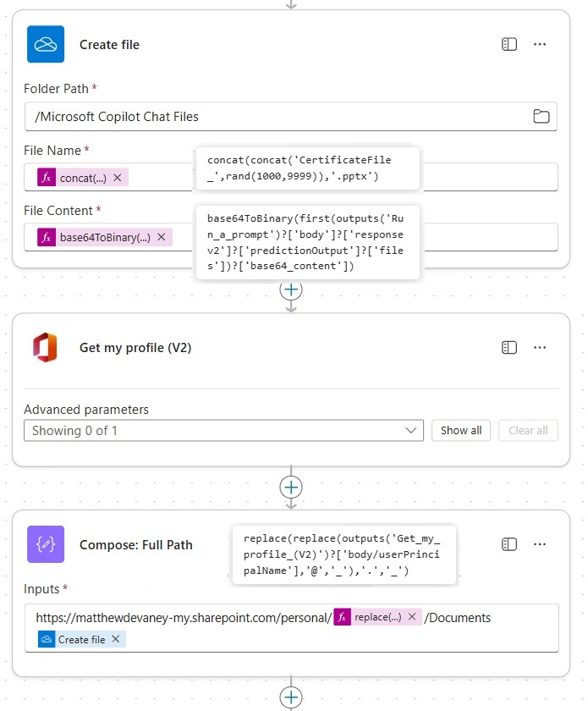Toggle side panel icon on Get my profile card

point(509,348)
